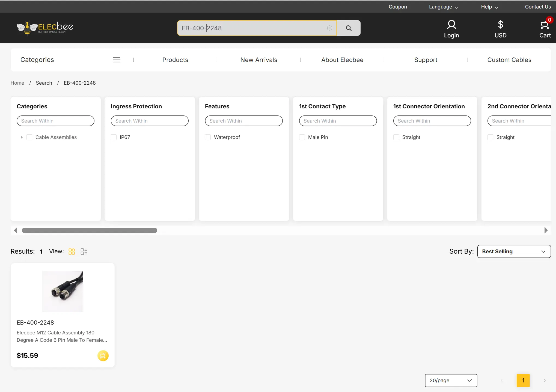Open the Categories hamburger menu icon
This screenshot has width=556, height=392.
pyautogui.click(x=117, y=60)
